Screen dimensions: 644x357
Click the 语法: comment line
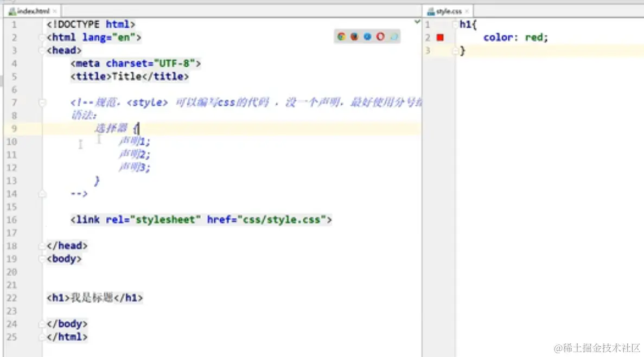click(x=84, y=115)
